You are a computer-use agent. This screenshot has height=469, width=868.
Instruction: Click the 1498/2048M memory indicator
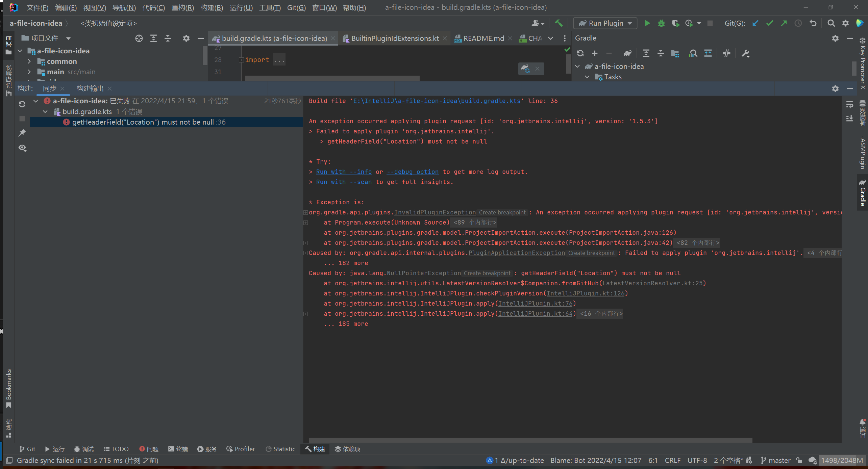[x=841, y=460]
